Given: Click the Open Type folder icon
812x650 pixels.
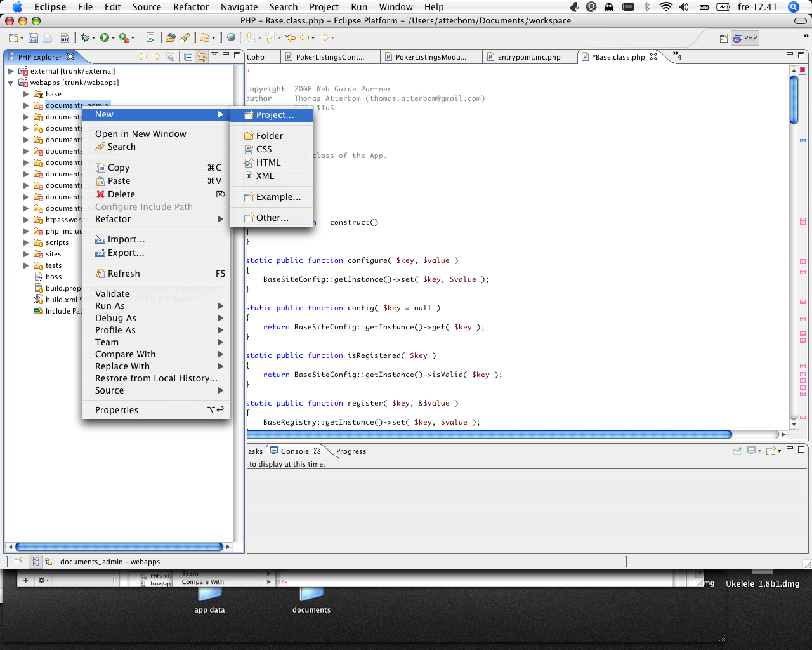Looking at the screenshot, I should click(x=170, y=38).
